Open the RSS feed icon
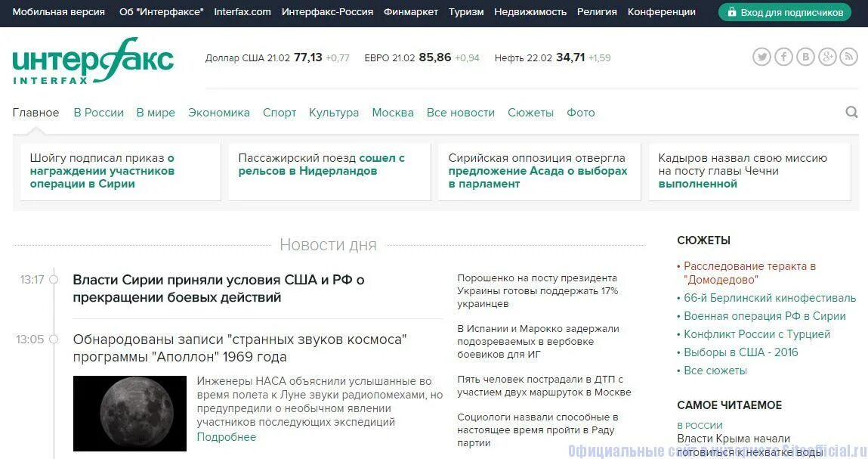This screenshot has width=868, height=459. point(848,57)
